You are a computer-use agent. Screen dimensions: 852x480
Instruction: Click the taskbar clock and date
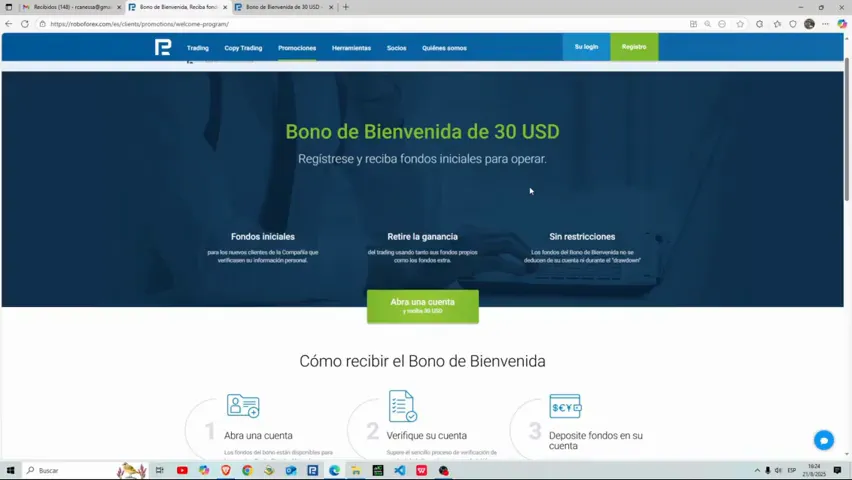pos(814,470)
